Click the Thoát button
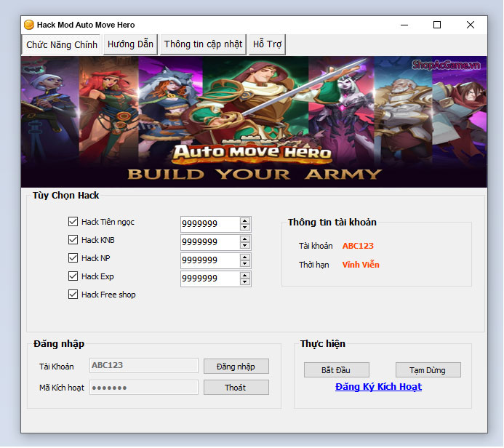Image resolution: width=504 pixels, height=448 pixels. point(236,388)
